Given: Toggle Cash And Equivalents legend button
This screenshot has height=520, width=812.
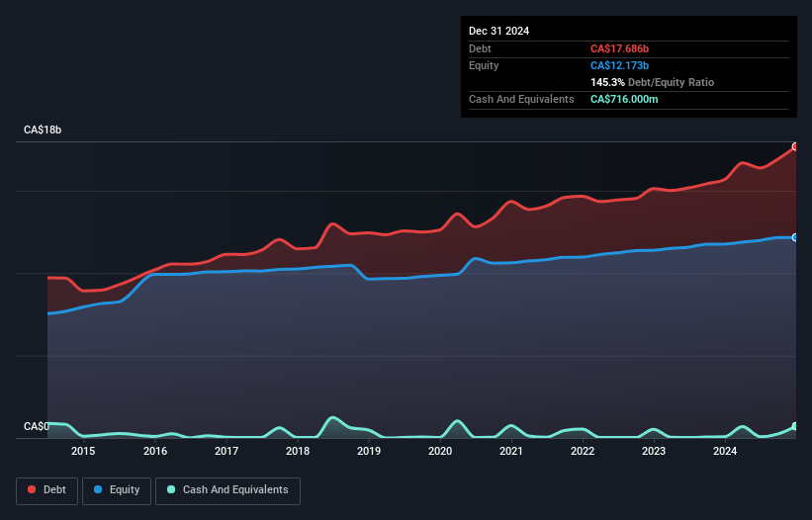Looking at the screenshot, I should coord(227,490).
